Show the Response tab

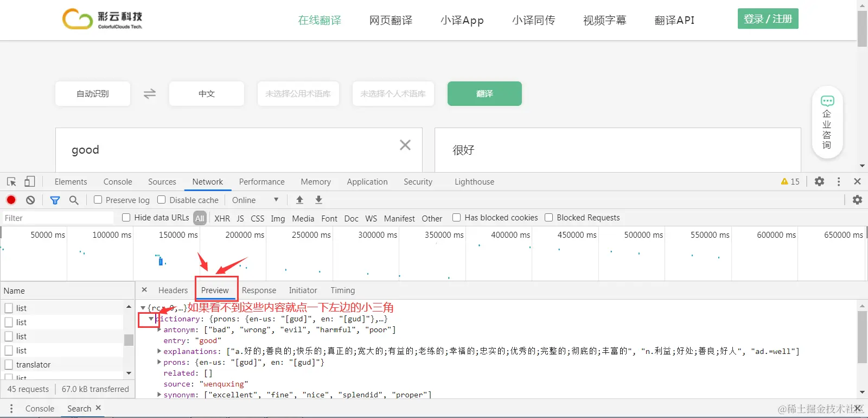point(259,290)
